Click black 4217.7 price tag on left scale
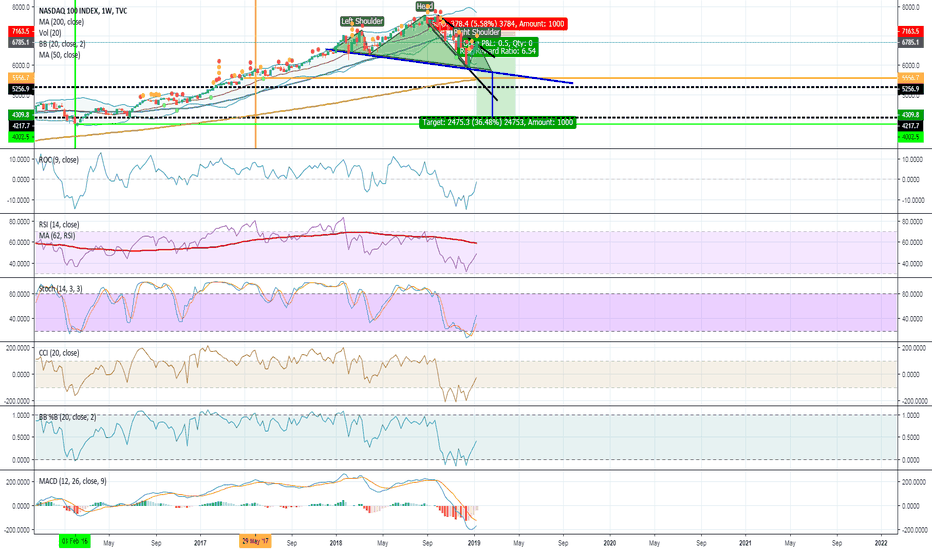Viewport: 932px width, 550px height. 21,125
